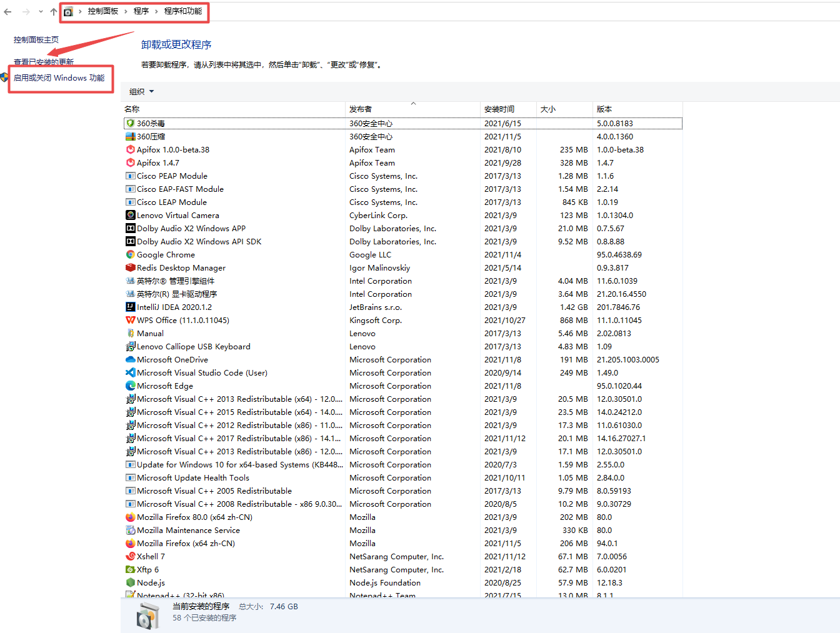Viewport: 840px width, 633px height.
Task: Click the IntelliJ IDEA 2020.1.2 icon
Action: click(x=131, y=307)
